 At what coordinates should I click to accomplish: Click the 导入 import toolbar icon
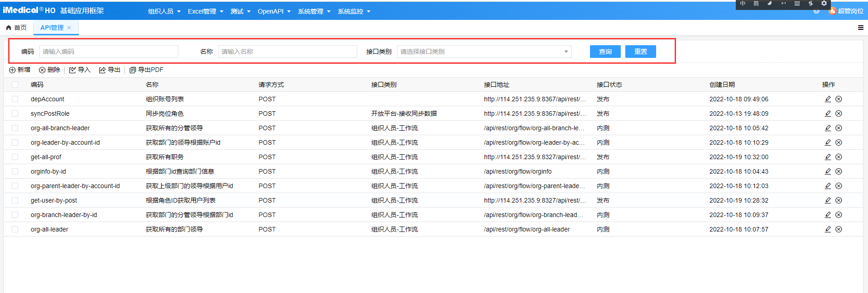tap(72, 70)
